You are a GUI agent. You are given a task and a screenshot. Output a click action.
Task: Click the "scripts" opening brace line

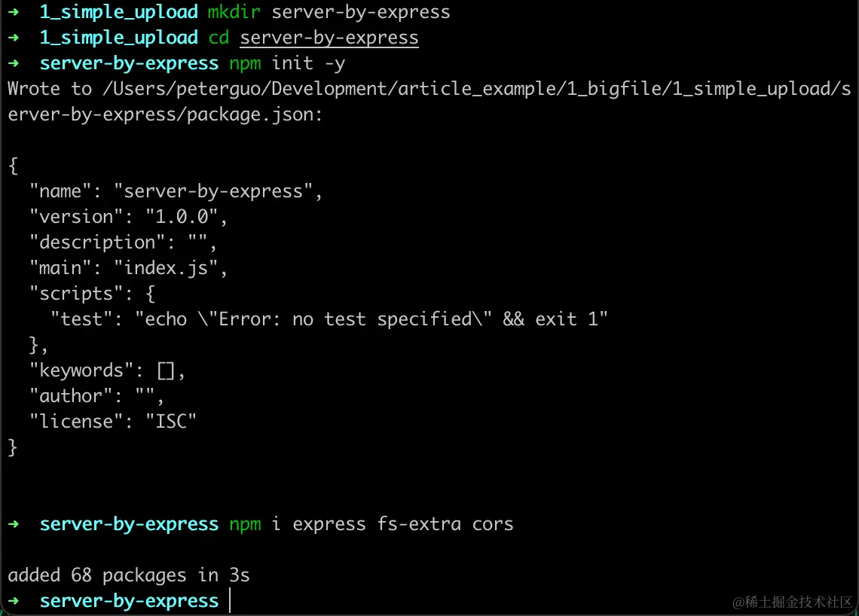(93, 294)
